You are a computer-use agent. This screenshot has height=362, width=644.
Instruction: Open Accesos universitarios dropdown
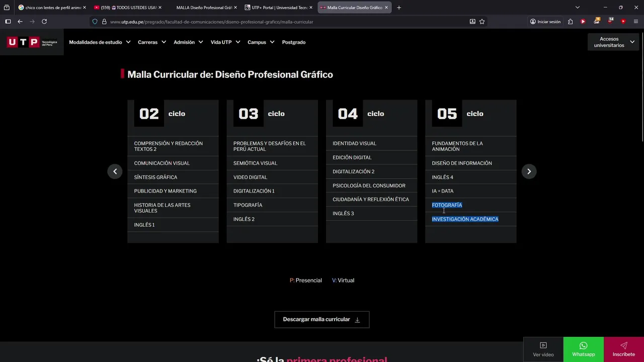(x=614, y=42)
